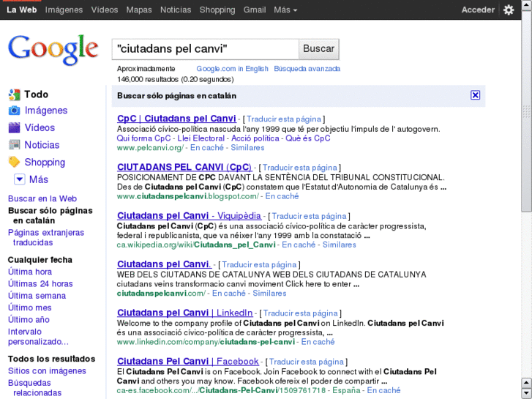Click Buscar sólo páginas en catalán banner text
The image size is (532, 399).
176,96
